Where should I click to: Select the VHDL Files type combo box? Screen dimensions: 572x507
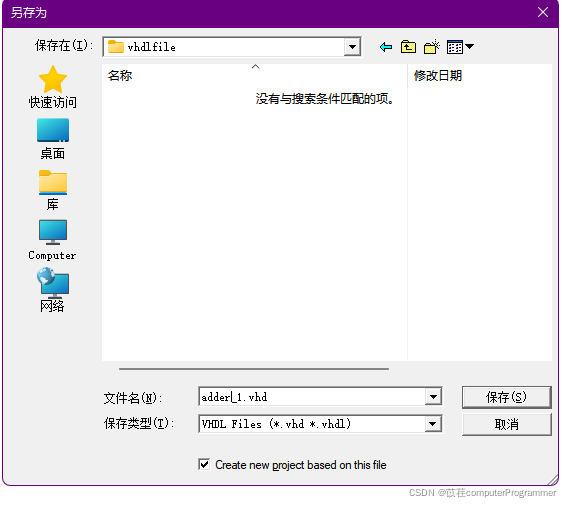click(320, 423)
